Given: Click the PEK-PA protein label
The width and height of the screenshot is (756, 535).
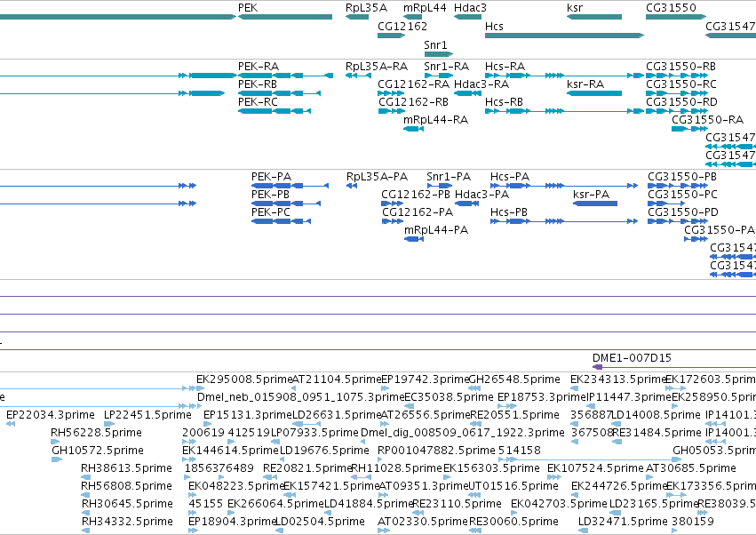Looking at the screenshot, I should coord(272,177).
